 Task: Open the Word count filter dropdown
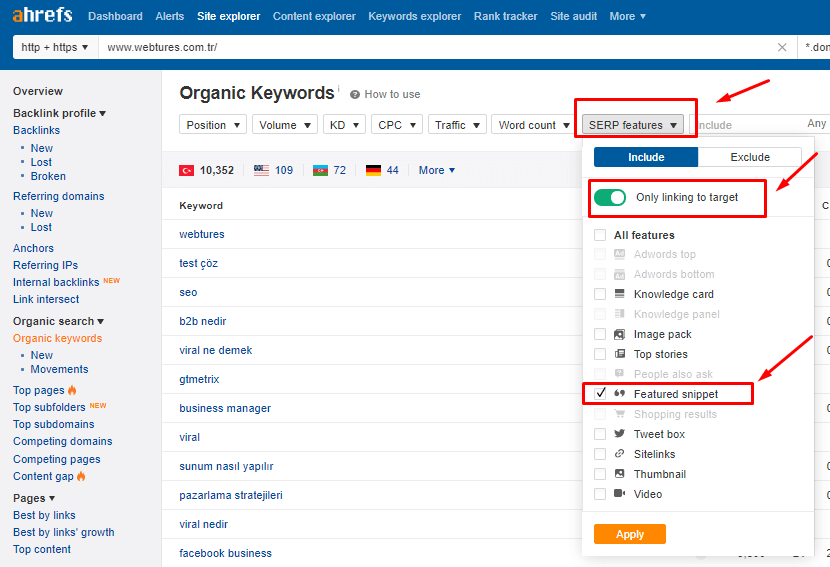pyautogui.click(x=534, y=125)
